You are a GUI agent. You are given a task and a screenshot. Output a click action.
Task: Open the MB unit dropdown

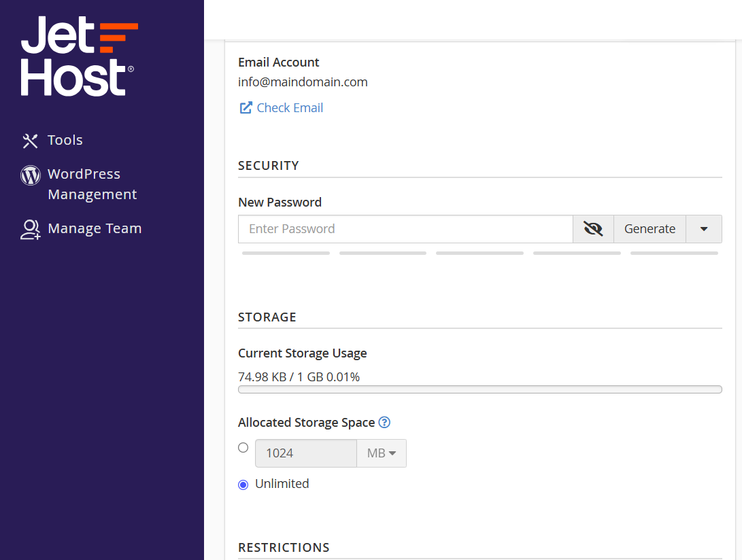coord(382,453)
